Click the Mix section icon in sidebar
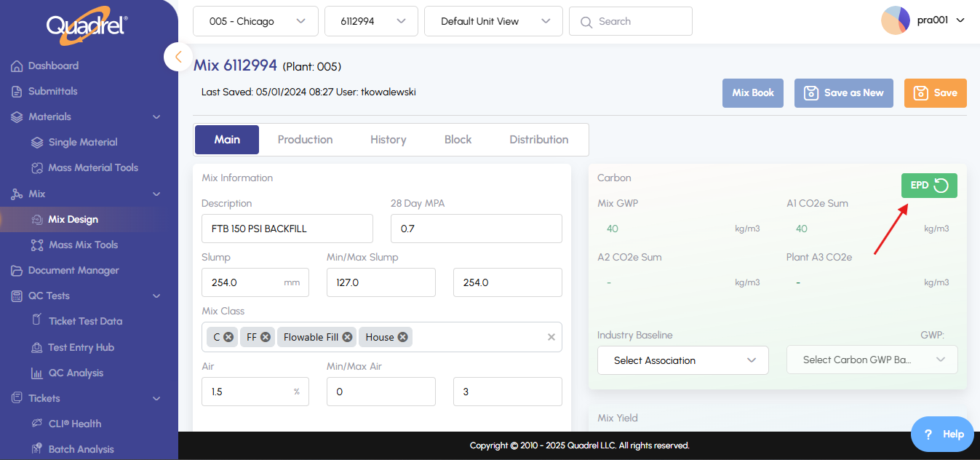 click(x=17, y=194)
